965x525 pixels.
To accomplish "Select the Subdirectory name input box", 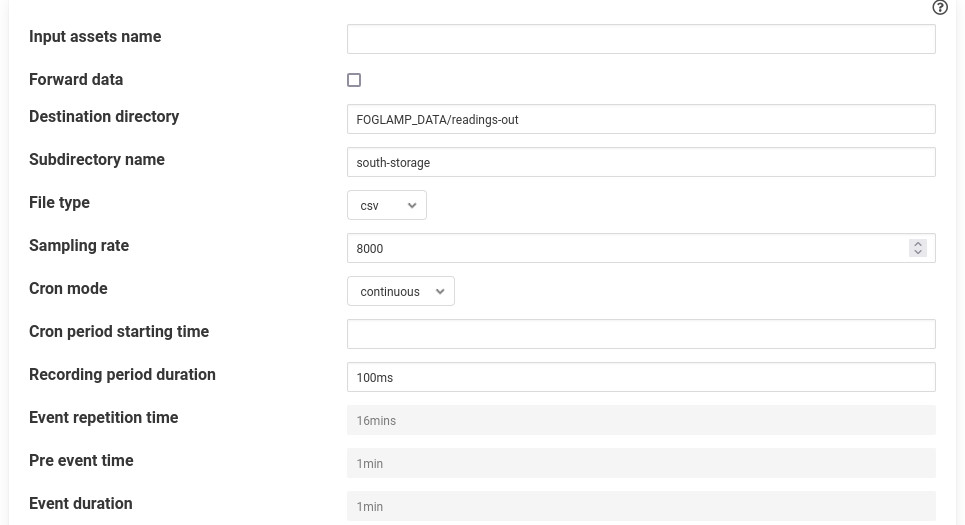I will 641,162.
